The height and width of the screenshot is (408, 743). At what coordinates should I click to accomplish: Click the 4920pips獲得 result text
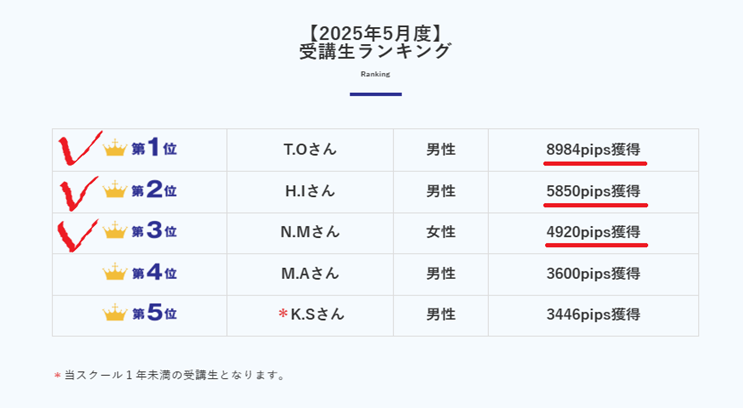pos(593,232)
